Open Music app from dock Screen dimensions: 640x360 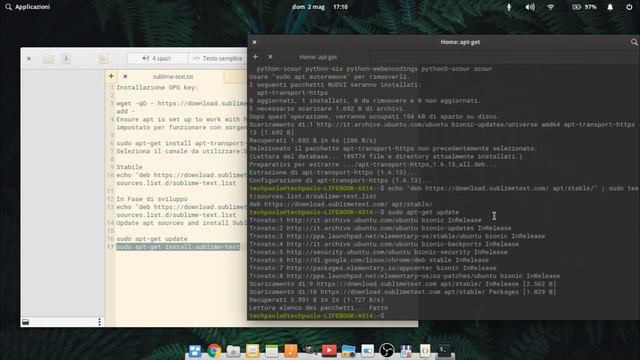(x=291, y=351)
